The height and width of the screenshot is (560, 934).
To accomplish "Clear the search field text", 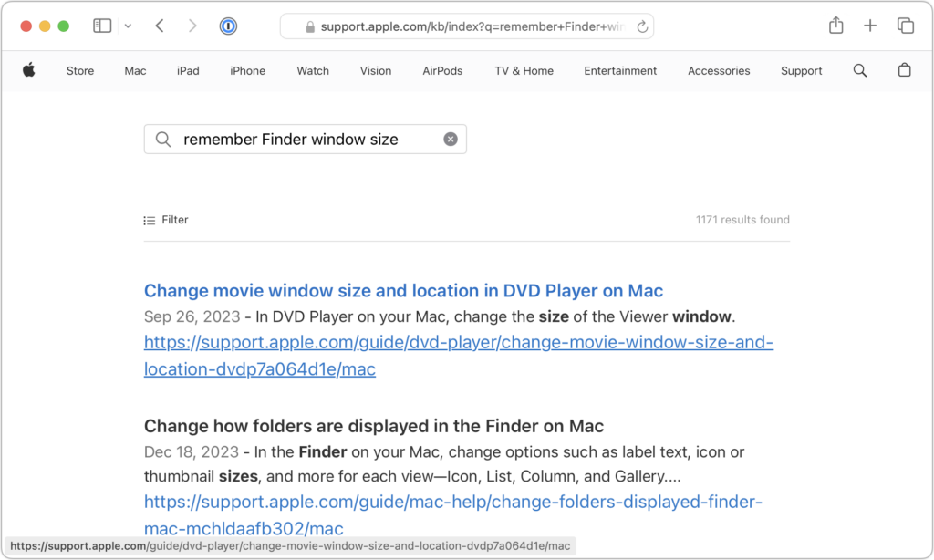I will coord(451,139).
